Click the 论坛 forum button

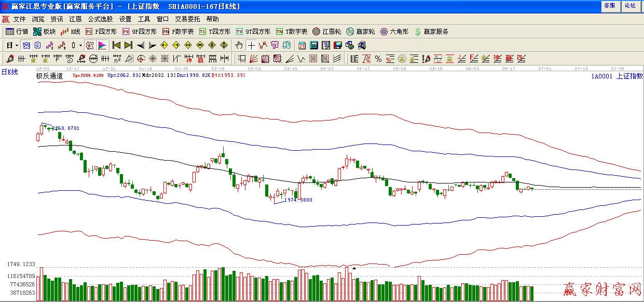point(630,6)
